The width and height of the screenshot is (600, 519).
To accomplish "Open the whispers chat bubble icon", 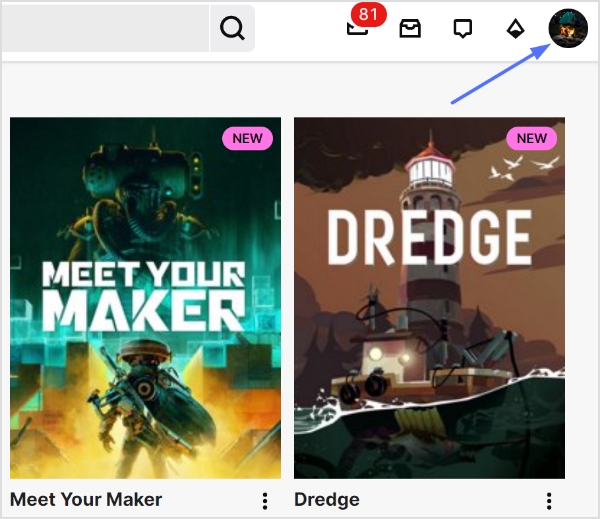I will click(463, 29).
